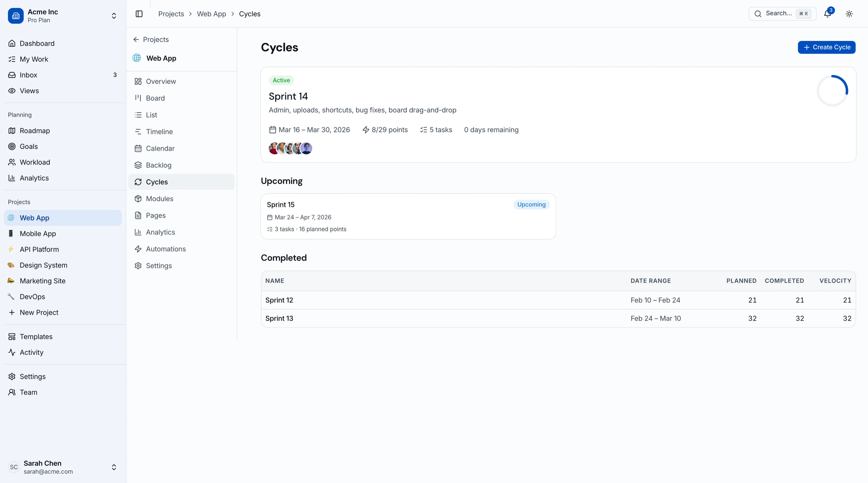Open Projects breadcrumb
868x483 pixels.
(171, 14)
